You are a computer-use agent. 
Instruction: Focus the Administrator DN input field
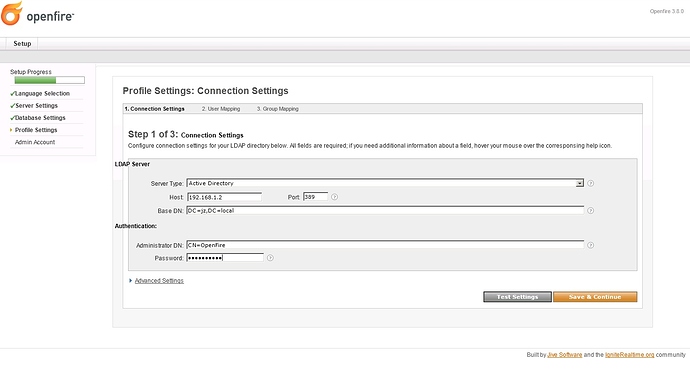coord(385,245)
